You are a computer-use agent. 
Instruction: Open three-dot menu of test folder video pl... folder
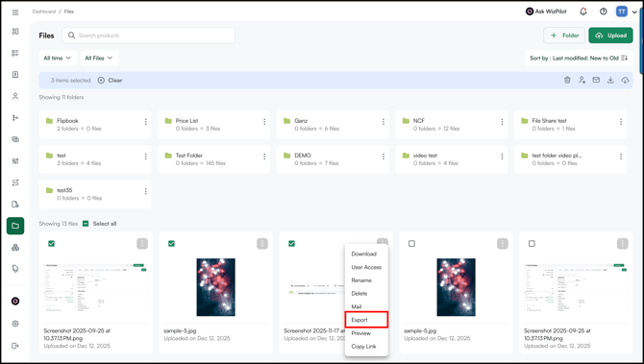point(621,157)
